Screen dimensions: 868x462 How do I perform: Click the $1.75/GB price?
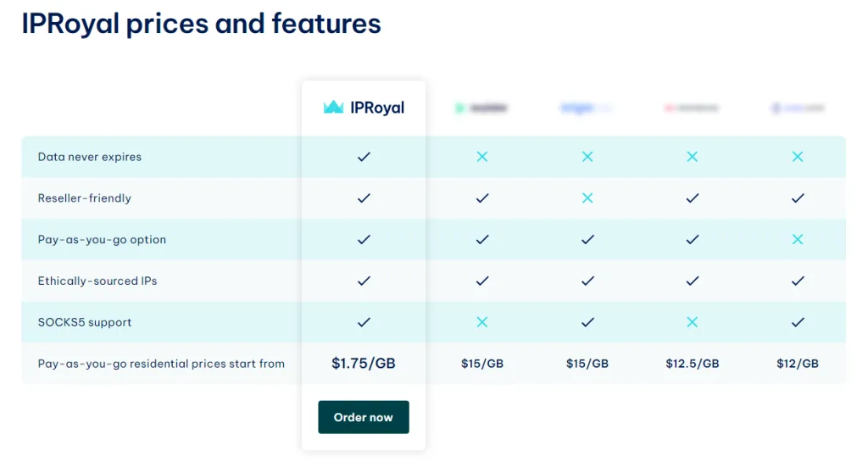(364, 364)
